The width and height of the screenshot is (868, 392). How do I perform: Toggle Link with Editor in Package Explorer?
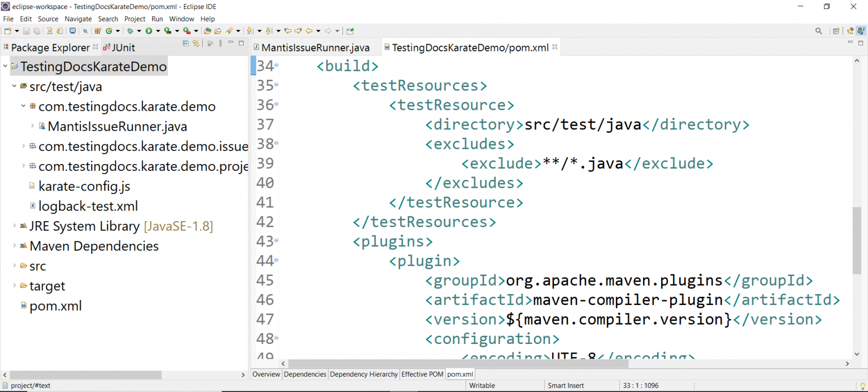coord(196,44)
